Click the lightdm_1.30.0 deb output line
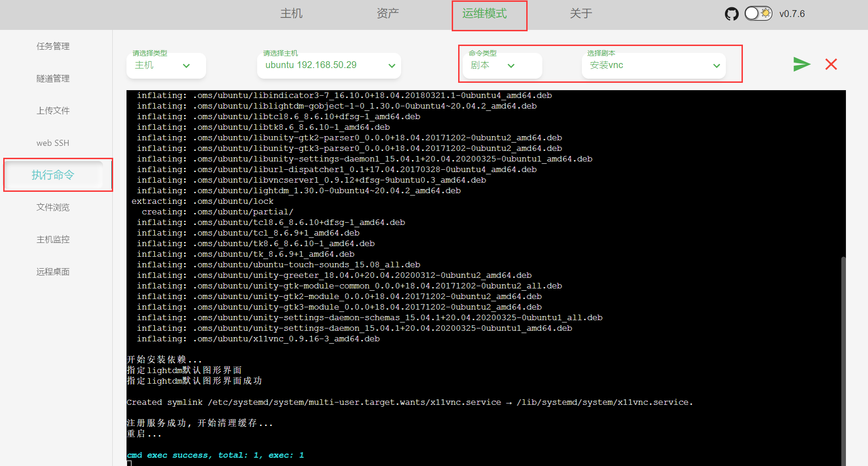The height and width of the screenshot is (466, 868). pyautogui.click(x=299, y=190)
